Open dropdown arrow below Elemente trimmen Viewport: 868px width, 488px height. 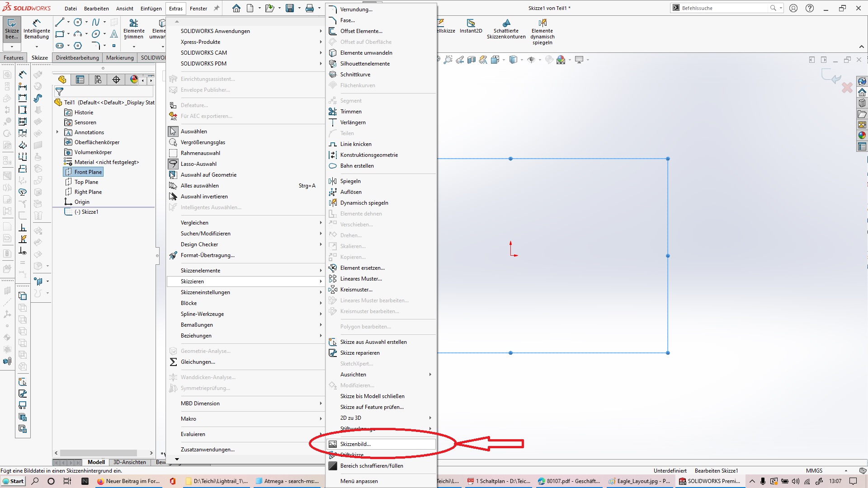pyautogui.click(x=134, y=46)
